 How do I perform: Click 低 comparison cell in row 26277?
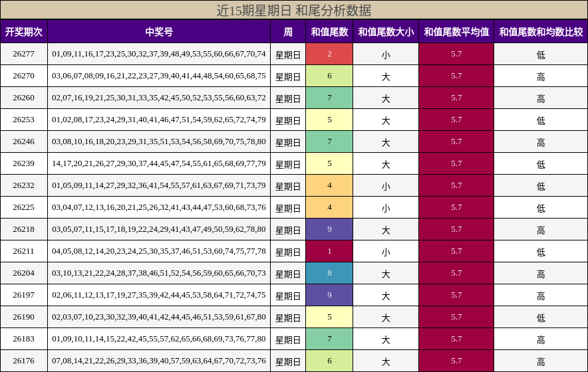pyautogui.click(x=541, y=54)
